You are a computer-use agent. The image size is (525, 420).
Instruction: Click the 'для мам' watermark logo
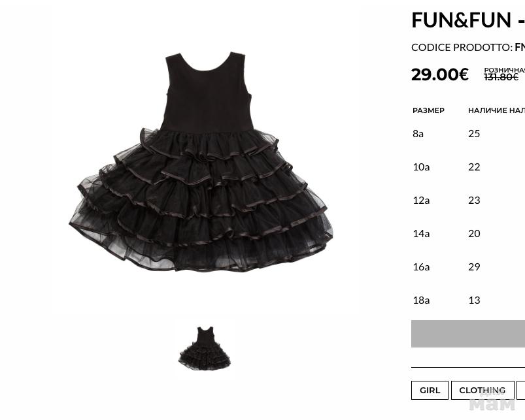pos(492,400)
